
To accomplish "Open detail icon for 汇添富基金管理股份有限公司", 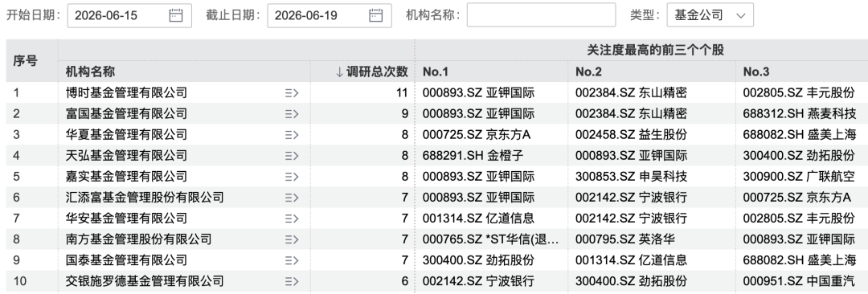I will click(292, 198).
